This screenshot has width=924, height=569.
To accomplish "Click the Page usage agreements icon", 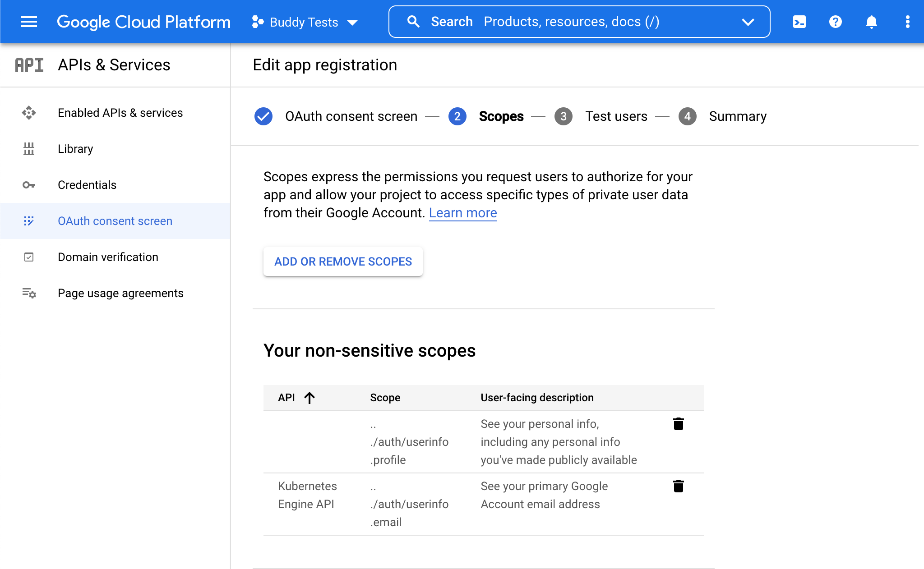I will (29, 293).
